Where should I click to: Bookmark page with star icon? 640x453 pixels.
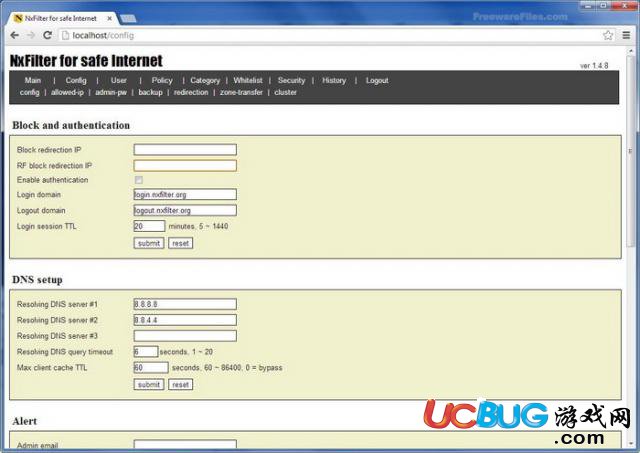click(608, 36)
